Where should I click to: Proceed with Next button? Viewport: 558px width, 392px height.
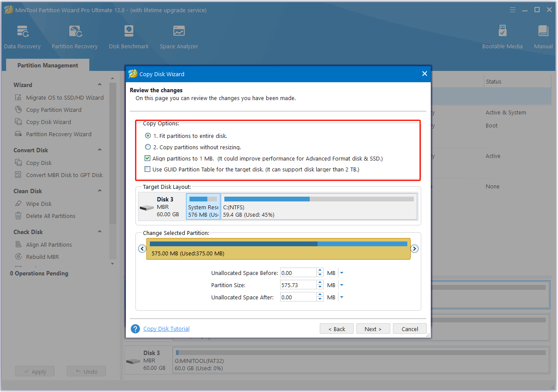pyautogui.click(x=373, y=329)
